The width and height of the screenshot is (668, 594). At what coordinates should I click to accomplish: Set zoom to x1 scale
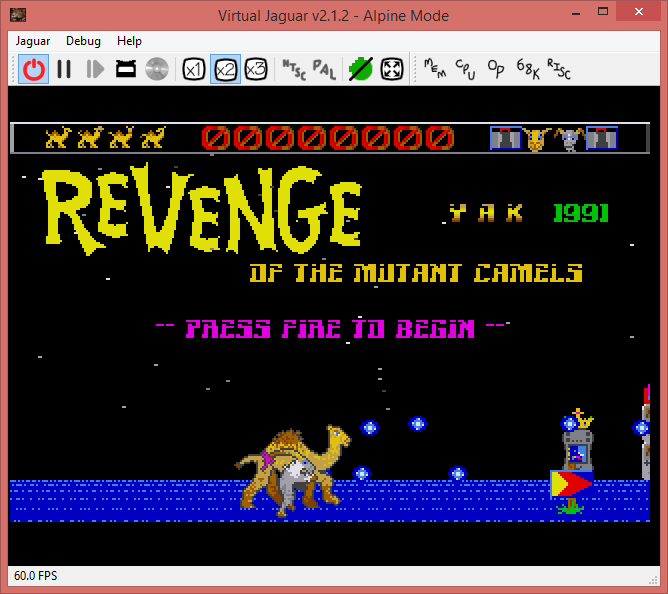(x=194, y=69)
